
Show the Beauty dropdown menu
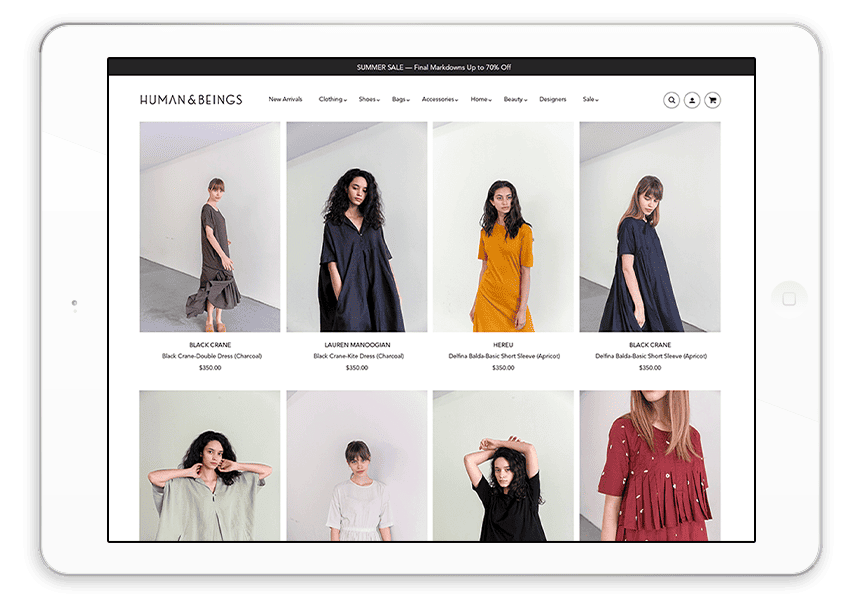pos(515,100)
